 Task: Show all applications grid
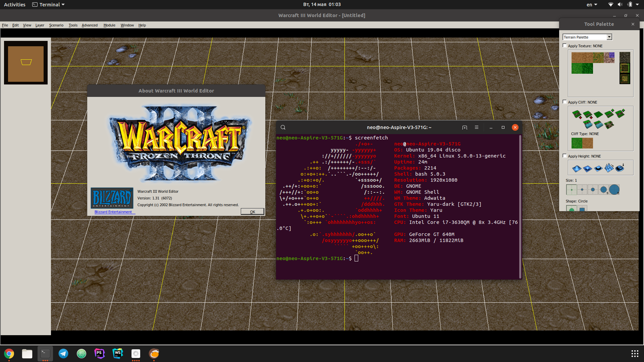click(635, 354)
